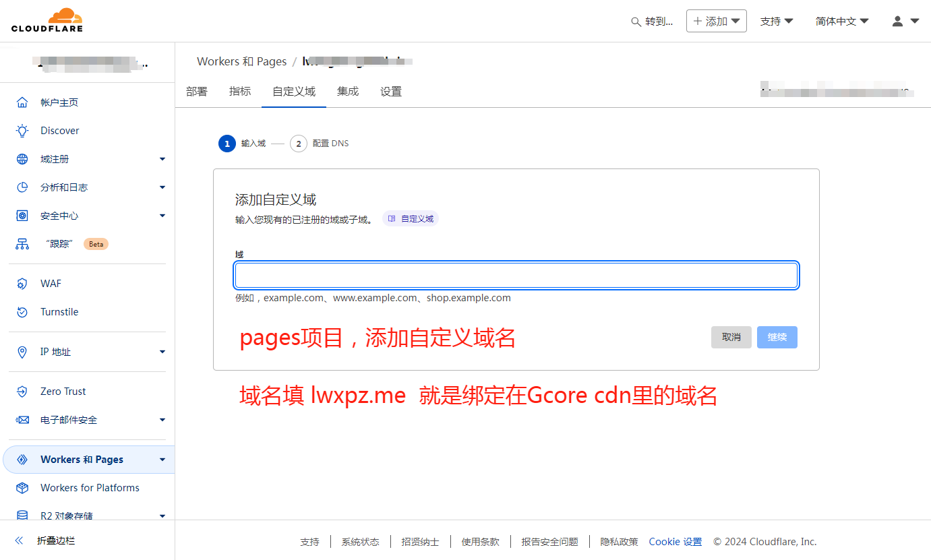Switch to the 部署 tab
Viewport: 931px width, 560px height.
point(197,92)
